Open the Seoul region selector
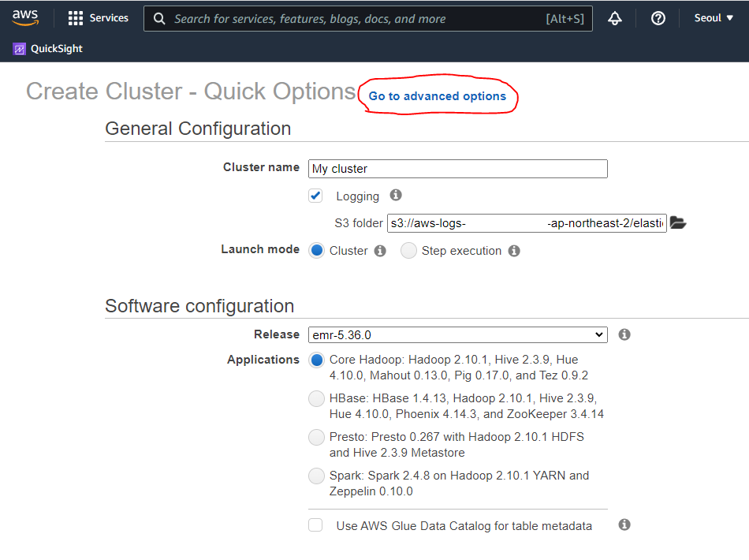 pos(714,18)
